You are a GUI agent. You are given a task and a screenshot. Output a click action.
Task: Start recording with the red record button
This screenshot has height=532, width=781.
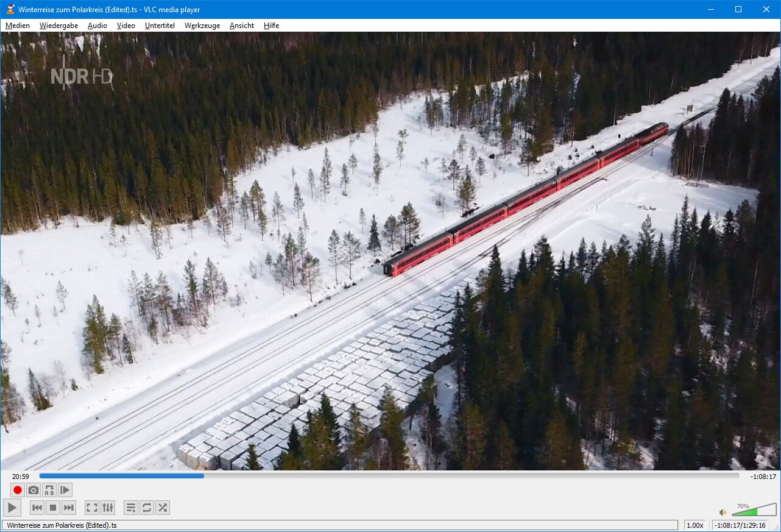18,490
